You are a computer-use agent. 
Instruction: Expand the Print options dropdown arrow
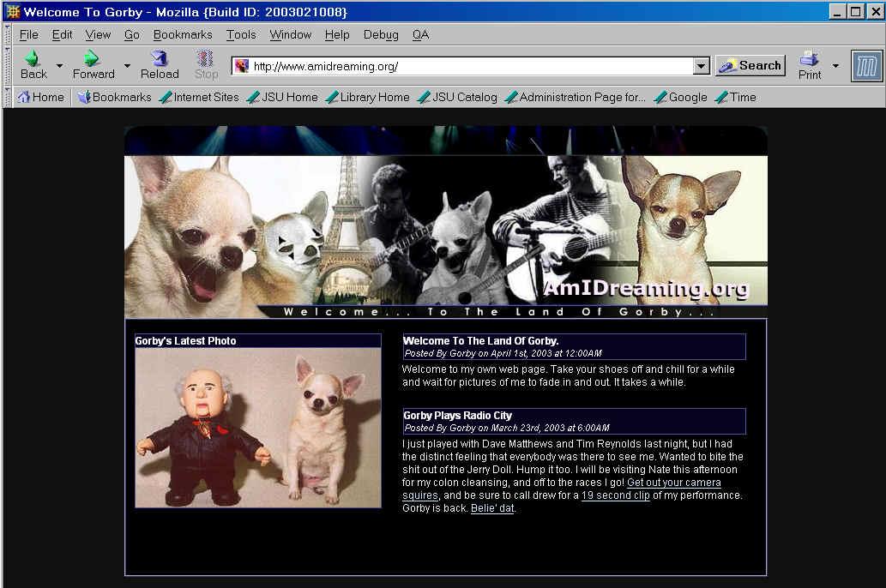click(835, 65)
